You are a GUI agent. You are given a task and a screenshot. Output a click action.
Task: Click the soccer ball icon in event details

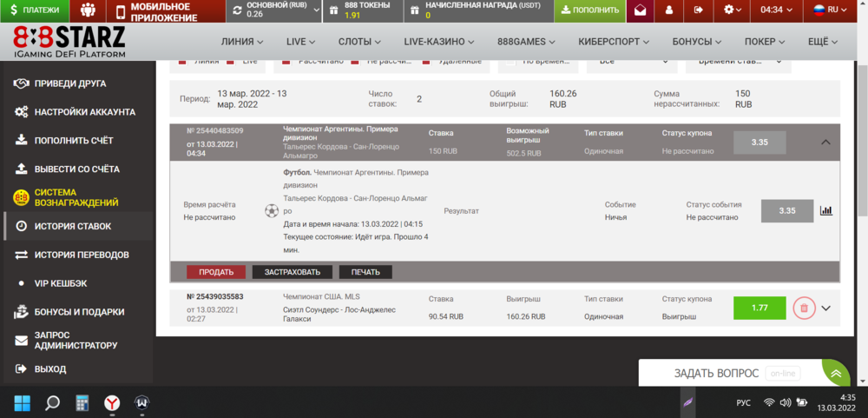[x=271, y=210]
